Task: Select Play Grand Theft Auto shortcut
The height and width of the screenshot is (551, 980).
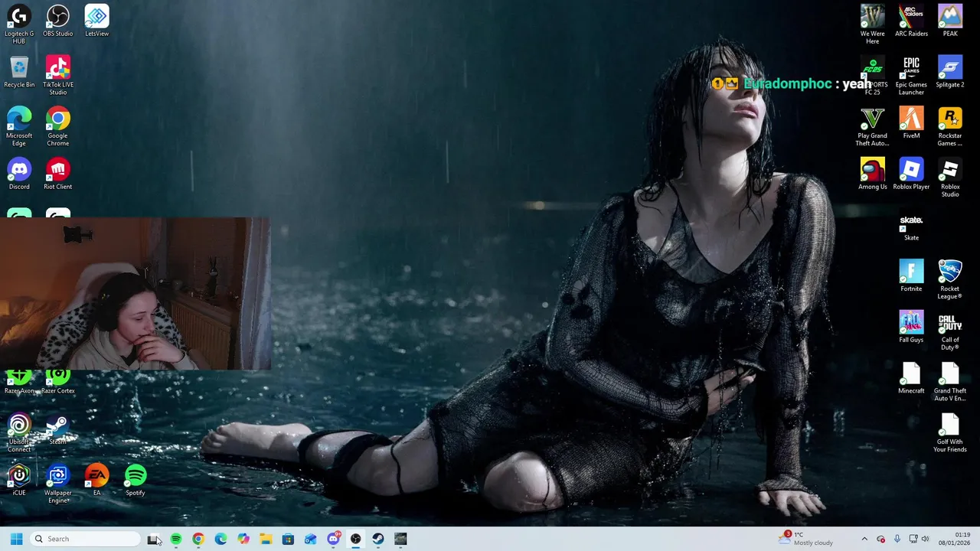Action: [x=873, y=126]
